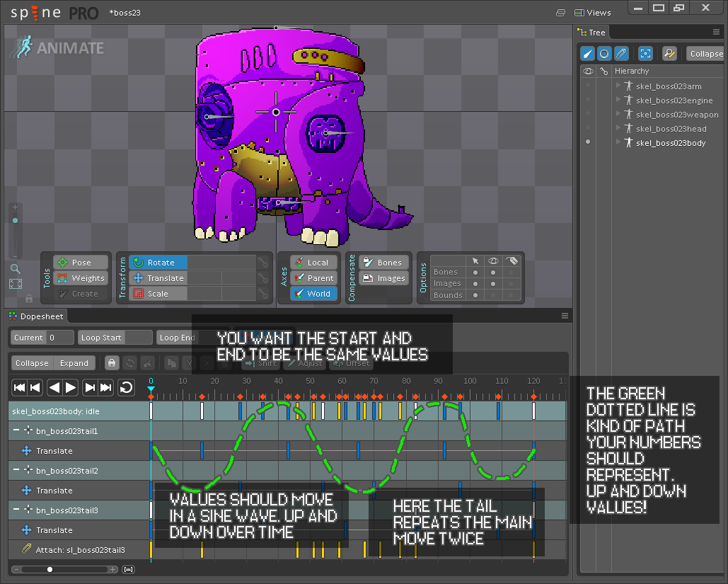The width and height of the screenshot is (728, 584).
Task: Open the Dopesheet panel options menu
Action: click(x=565, y=316)
